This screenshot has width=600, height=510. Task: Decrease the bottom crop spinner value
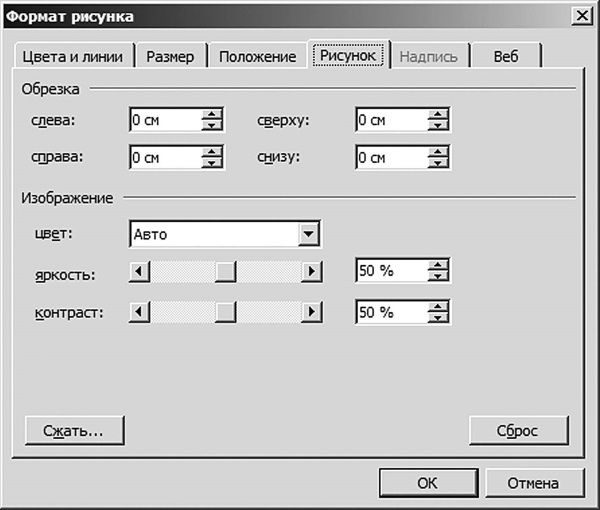coord(438,163)
